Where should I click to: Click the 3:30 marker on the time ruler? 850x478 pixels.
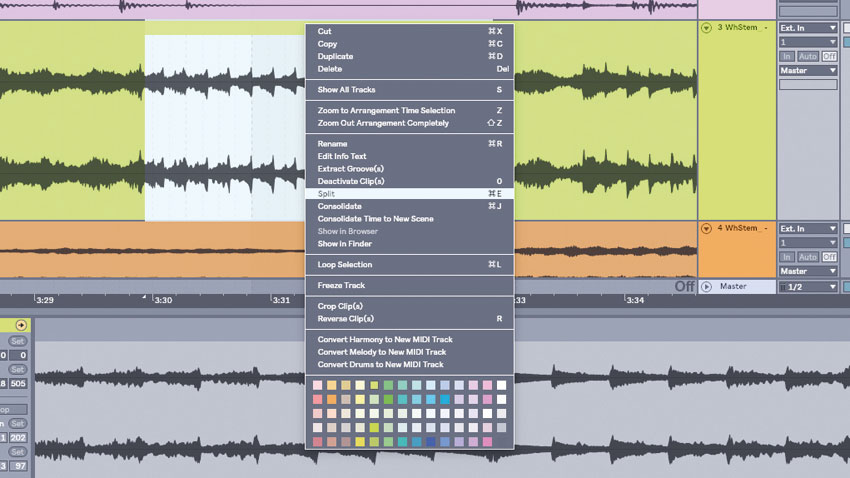163,300
